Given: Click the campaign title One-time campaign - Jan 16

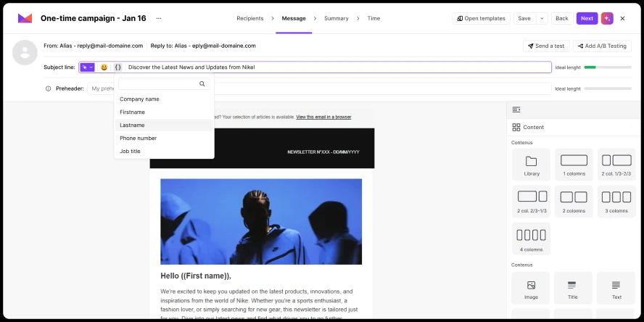Looking at the screenshot, I should 94,18.
